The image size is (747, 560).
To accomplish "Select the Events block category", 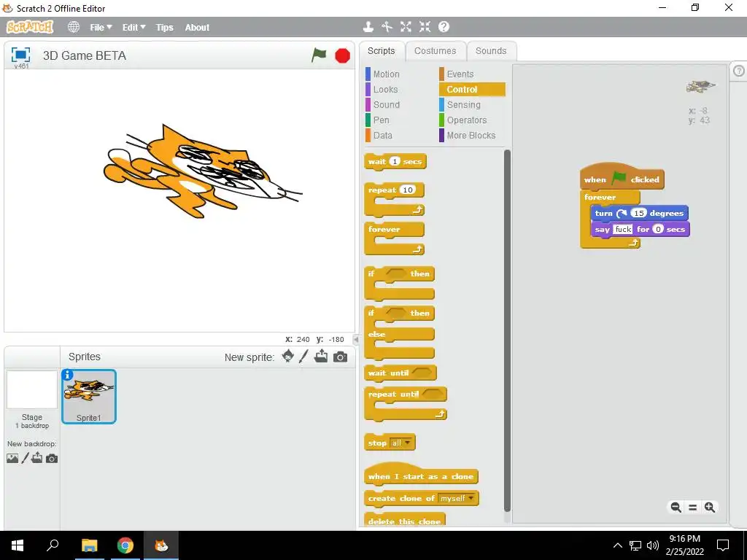I will (x=460, y=74).
